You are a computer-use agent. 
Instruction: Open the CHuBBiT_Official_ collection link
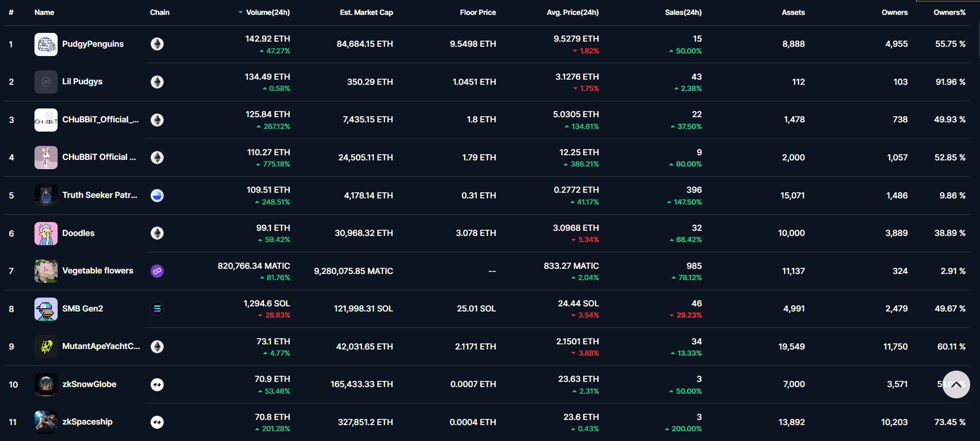point(100,120)
